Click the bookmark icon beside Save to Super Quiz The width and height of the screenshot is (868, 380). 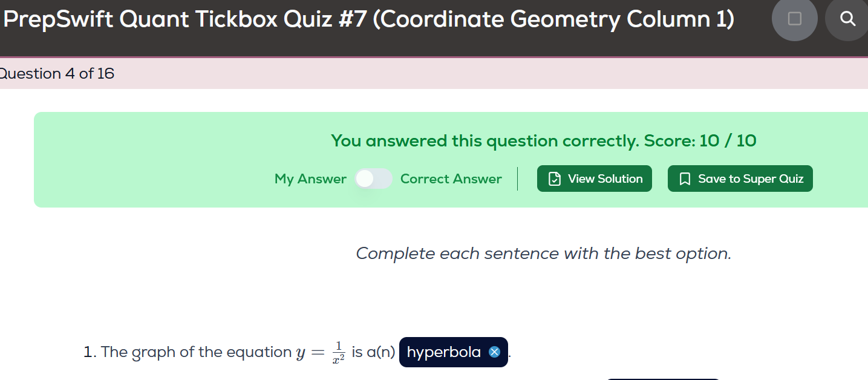coord(685,179)
